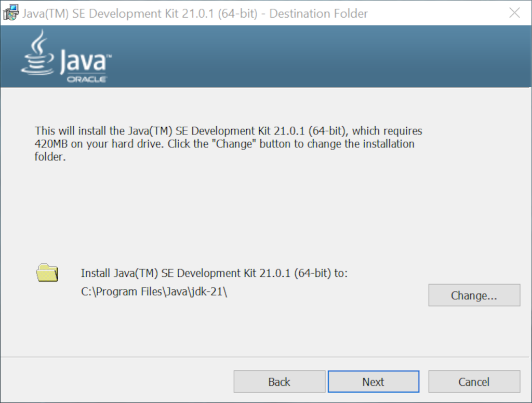Close the Destination Folder dialog window
Image resolution: width=532 pixels, height=403 pixels.
(x=514, y=13)
